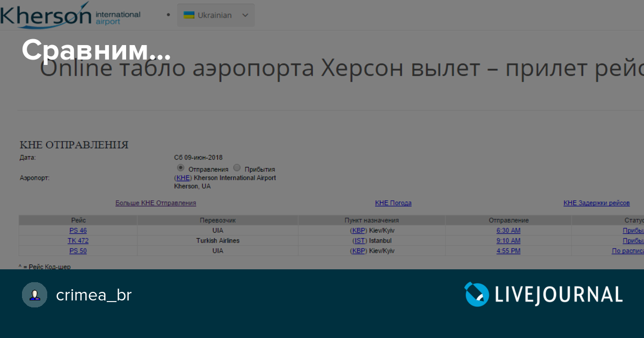This screenshot has width=644, height=338.
Task: Click the KHE airport code link
Action: click(x=183, y=178)
